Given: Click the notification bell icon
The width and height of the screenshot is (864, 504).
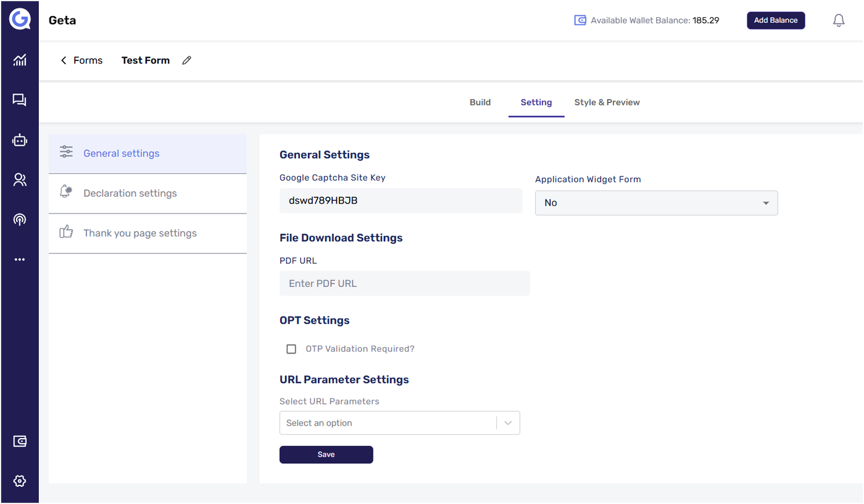Looking at the screenshot, I should 838,20.
